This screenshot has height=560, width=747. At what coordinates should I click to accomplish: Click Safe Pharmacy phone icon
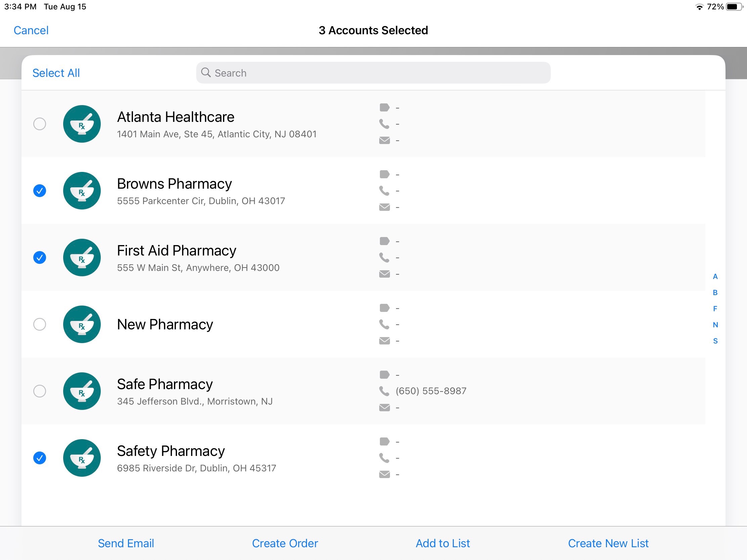pyautogui.click(x=384, y=391)
